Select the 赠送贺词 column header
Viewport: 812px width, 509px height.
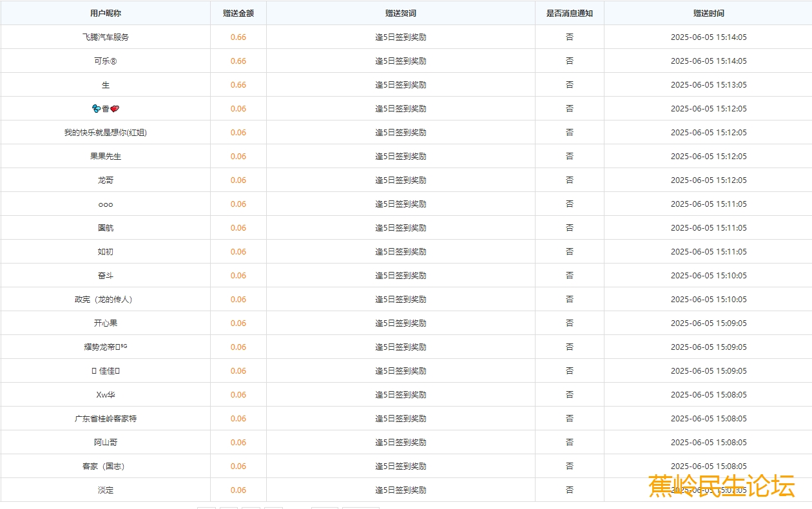[401, 13]
